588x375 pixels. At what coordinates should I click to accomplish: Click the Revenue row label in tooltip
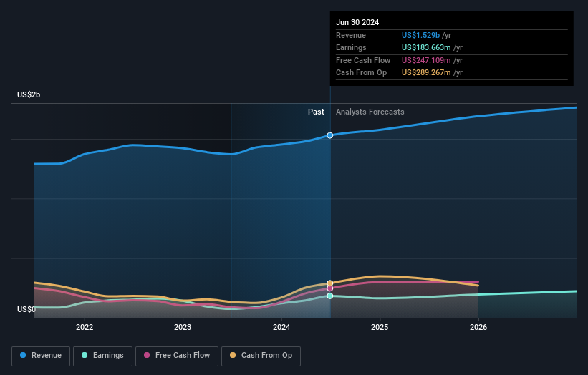tap(351, 35)
